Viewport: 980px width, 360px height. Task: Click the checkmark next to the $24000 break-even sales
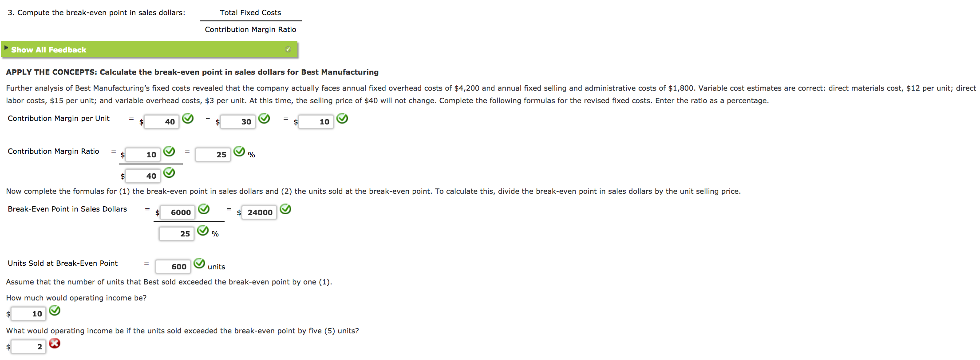pos(285,209)
